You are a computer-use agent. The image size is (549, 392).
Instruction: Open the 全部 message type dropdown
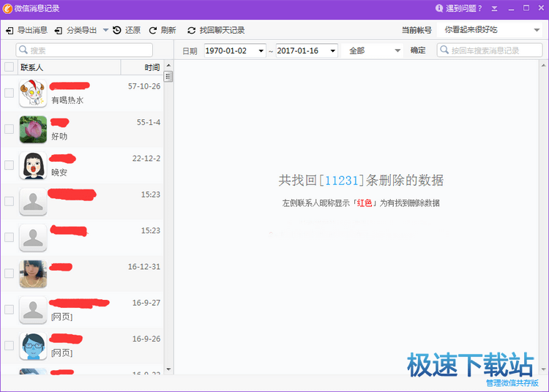(397, 51)
